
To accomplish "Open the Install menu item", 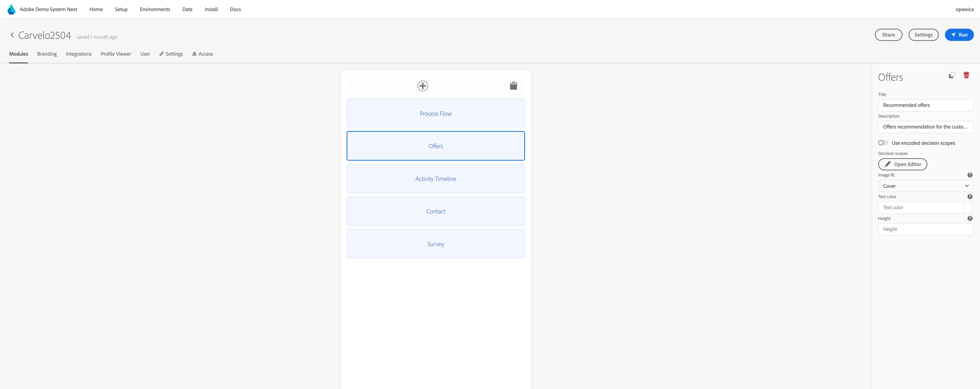I will tap(211, 9).
